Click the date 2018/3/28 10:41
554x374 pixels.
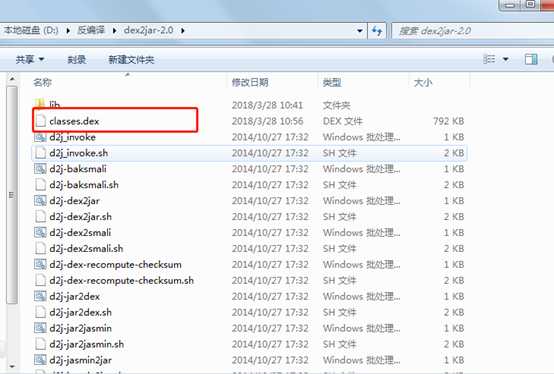coord(267,105)
